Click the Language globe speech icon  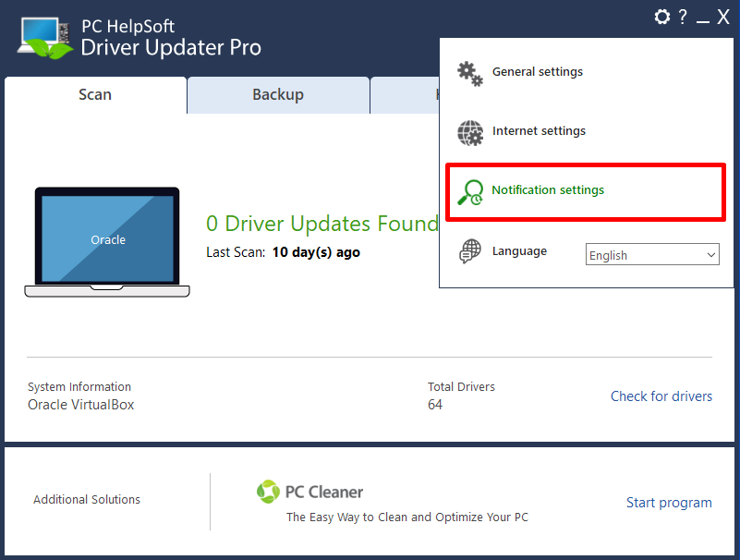coord(470,251)
